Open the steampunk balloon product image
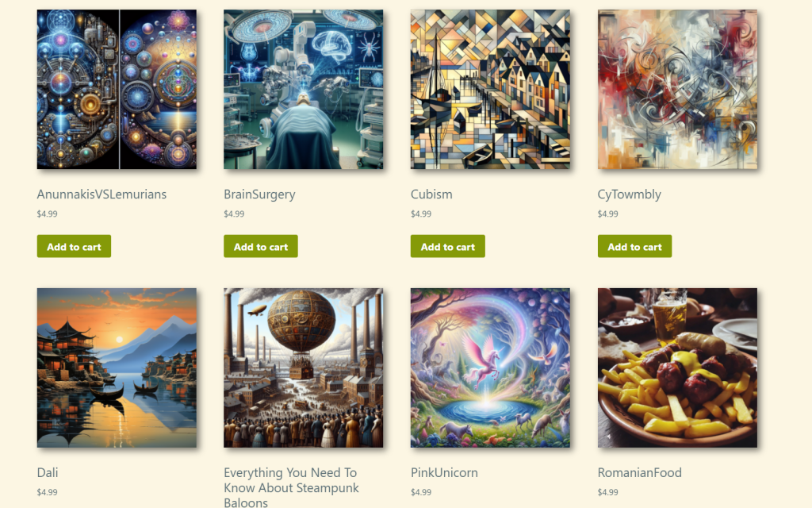The image size is (812, 508). [304, 368]
